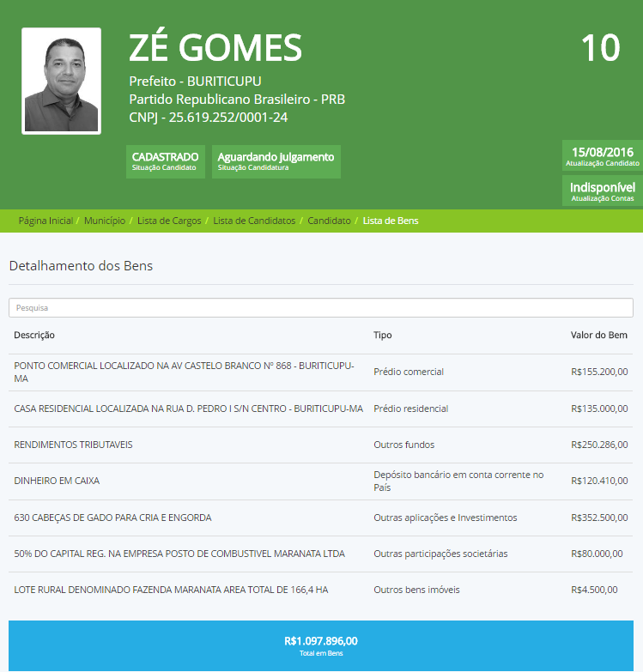This screenshot has height=672, width=643.
Task: Go to Página Inicial breadcrumb
Action: point(45,221)
